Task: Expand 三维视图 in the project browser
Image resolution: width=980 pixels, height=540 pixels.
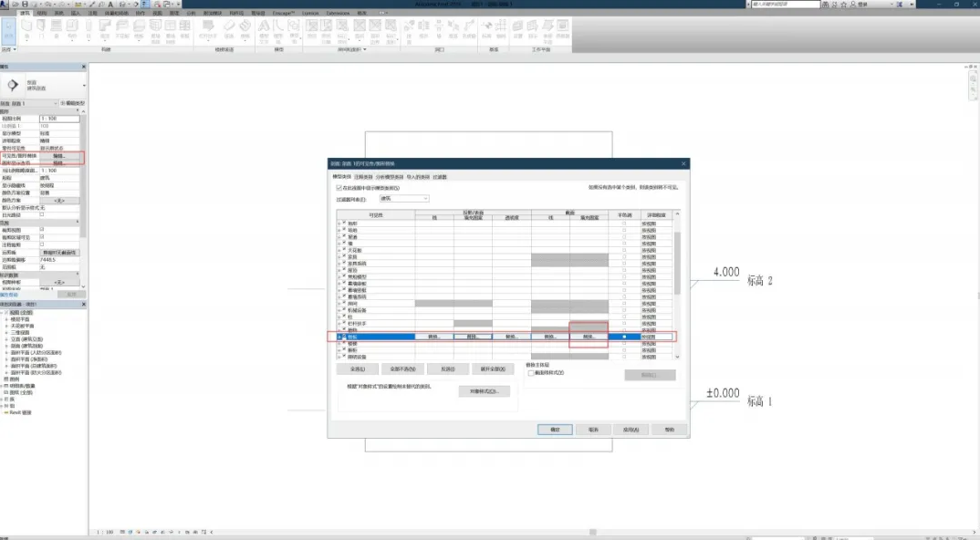Action: [x=7, y=333]
